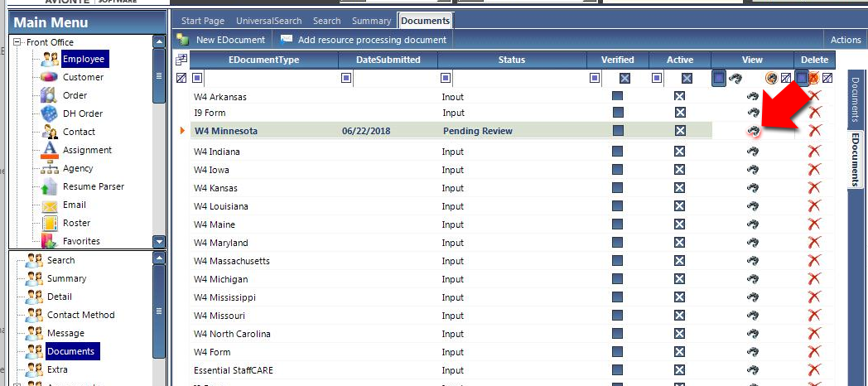Delete the W4 Minnesota document with red X
The width and height of the screenshot is (868, 386).
(x=814, y=131)
